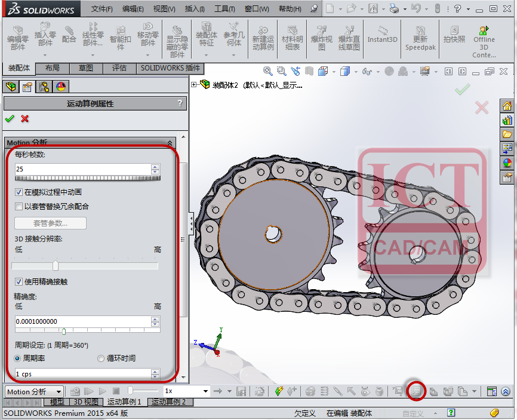Select the 循环时间 radio button
Viewport: 517px width, 420px height.
click(x=101, y=358)
